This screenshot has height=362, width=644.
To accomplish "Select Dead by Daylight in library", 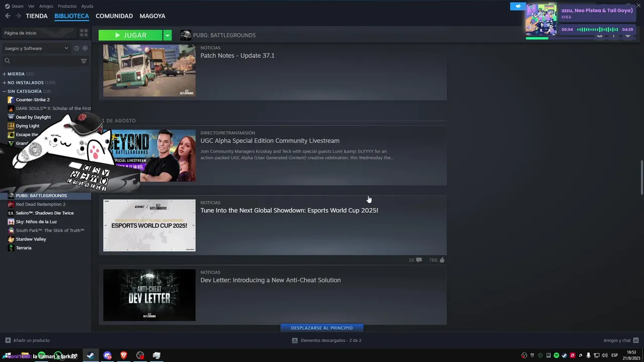I will (x=33, y=117).
